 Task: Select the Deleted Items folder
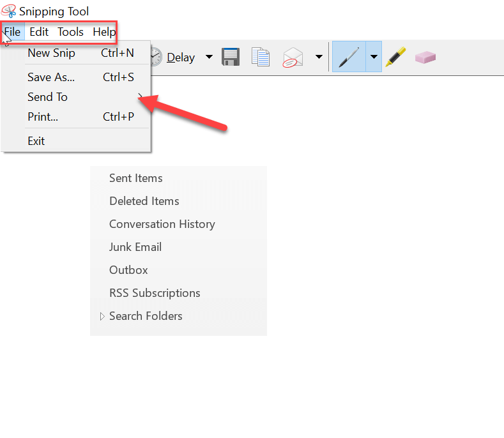coord(144,201)
